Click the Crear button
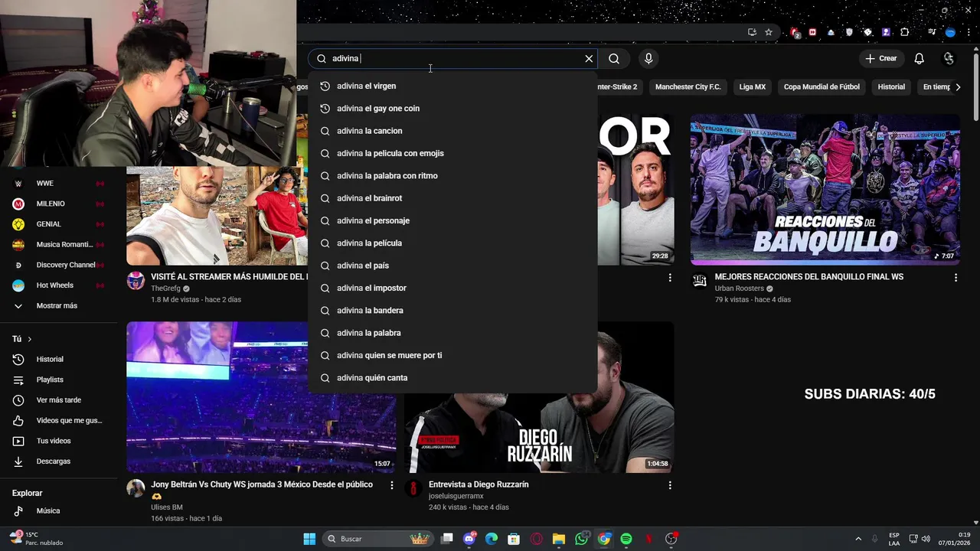This screenshot has width=980, height=551. coord(881,59)
